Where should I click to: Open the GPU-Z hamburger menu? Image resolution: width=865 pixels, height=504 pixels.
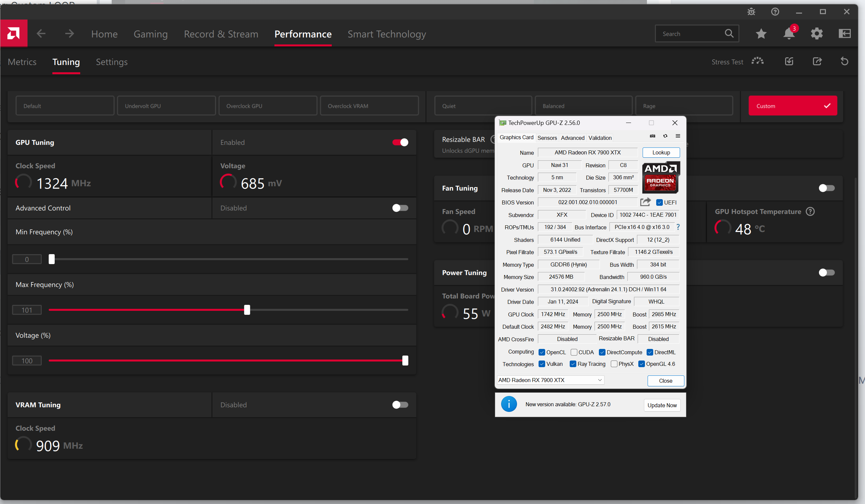[677, 136]
